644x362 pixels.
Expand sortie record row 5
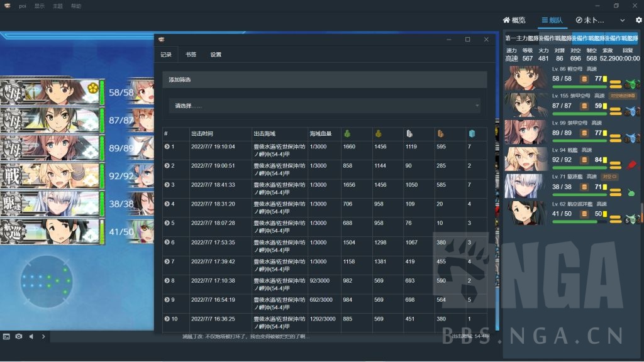point(167,223)
